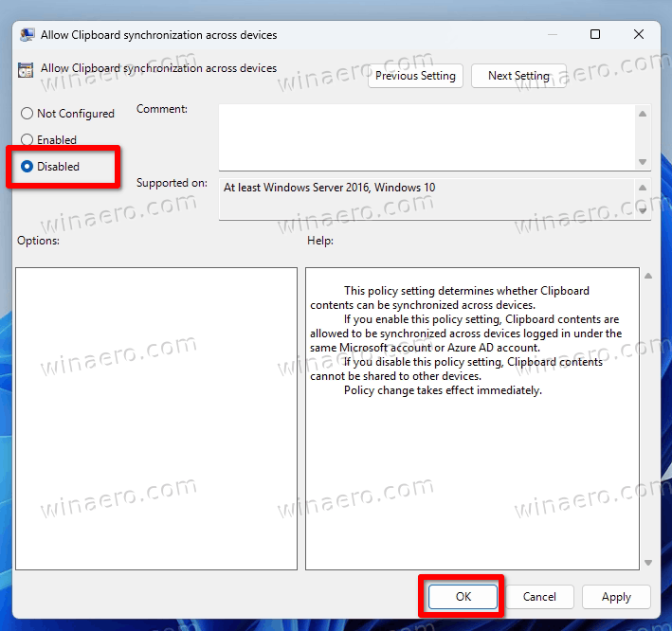Click the 'Supported on:' label
This screenshot has width=672, height=631.
pyautogui.click(x=172, y=183)
